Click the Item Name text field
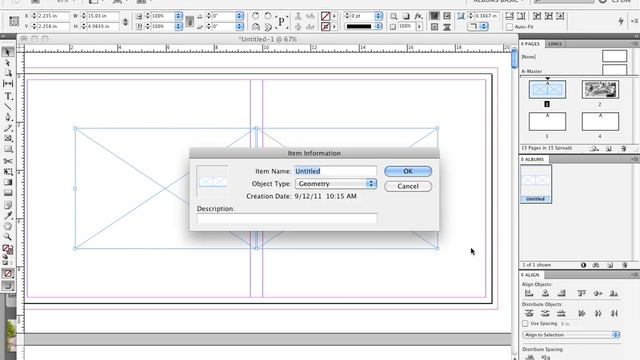The height and width of the screenshot is (360, 640). (x=336, y=171)
